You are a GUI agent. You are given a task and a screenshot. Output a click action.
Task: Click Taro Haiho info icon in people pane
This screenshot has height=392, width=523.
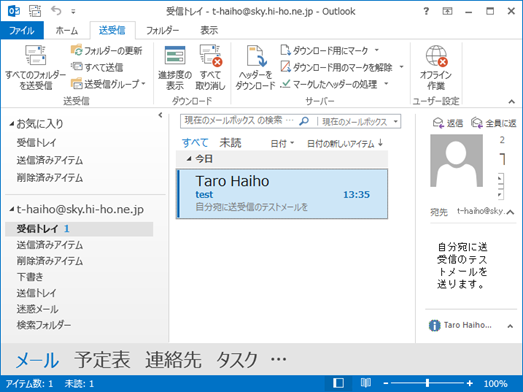point(434,325)
